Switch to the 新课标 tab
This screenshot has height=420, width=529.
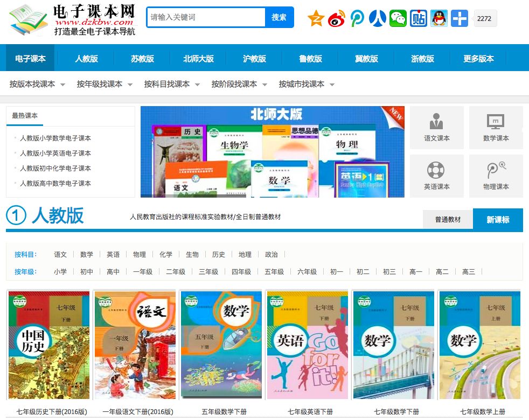tap(498, 220)
